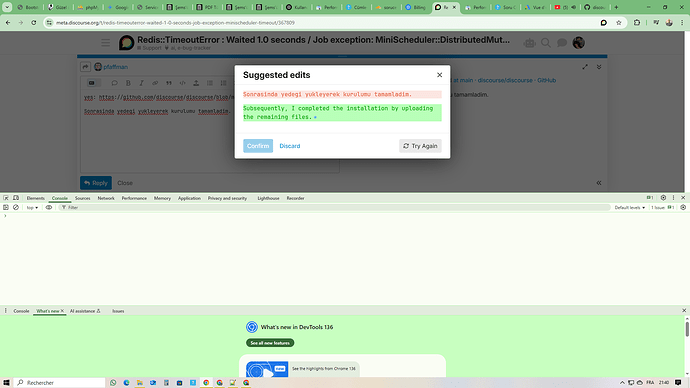
Task: Activate the inspect element picker icon
Action: (x=6, y=198)
